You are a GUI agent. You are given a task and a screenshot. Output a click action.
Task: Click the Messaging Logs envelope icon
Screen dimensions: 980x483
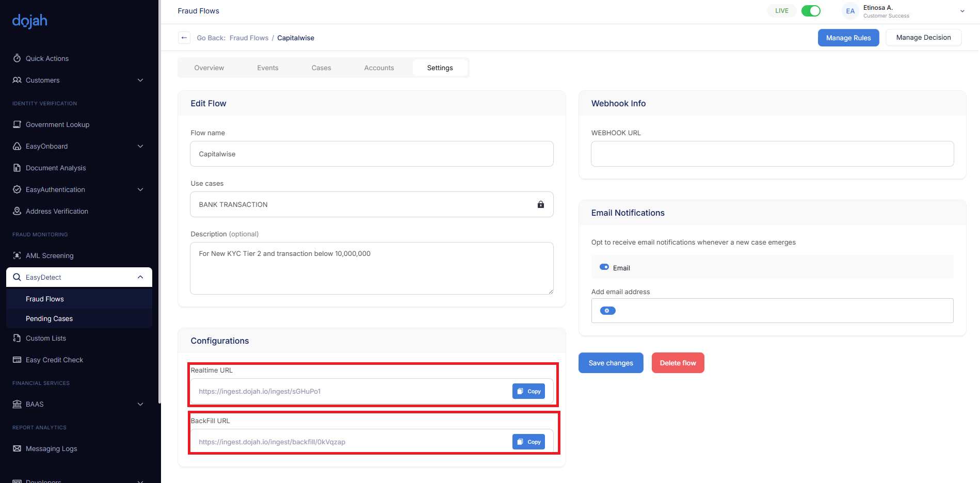[x=17, y=448]
